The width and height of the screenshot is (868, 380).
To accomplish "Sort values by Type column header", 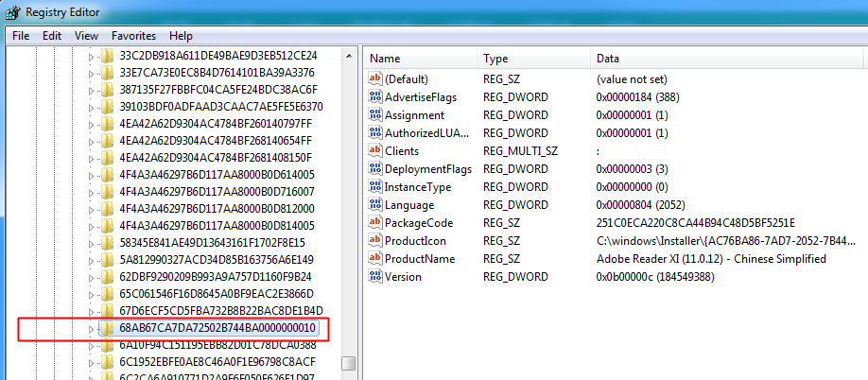I will point(534,59).
